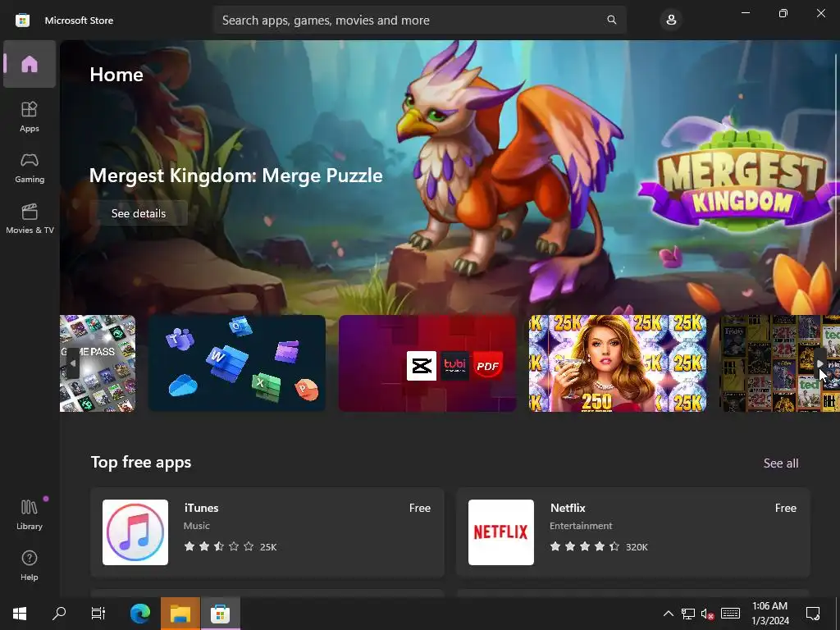Click the Top free apps heading
Viewport: 840px width, 630px height.
141,463
